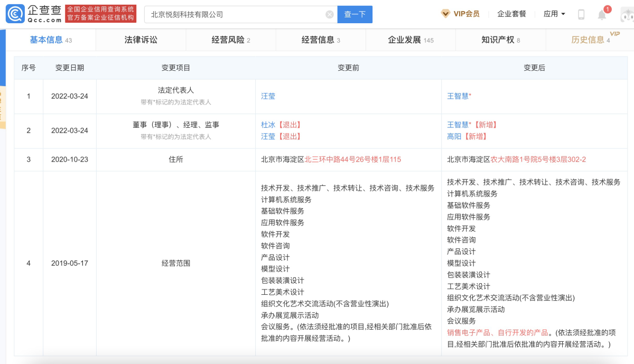634x364 pixels.
Task: Switch to the 法律诉讼 tab
Action: point(141,40)
